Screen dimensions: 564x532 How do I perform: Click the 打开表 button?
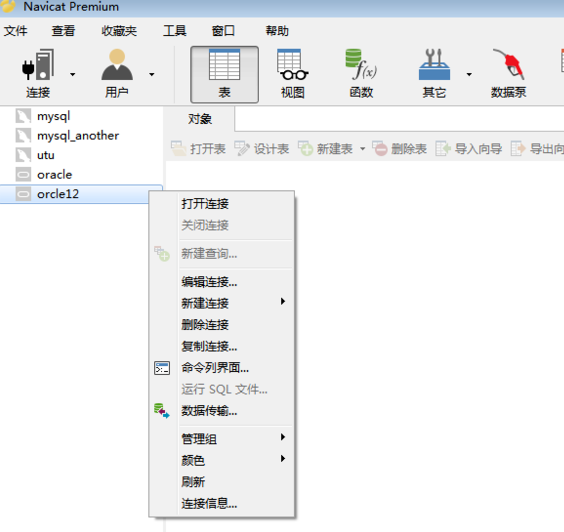pos(198,148)
